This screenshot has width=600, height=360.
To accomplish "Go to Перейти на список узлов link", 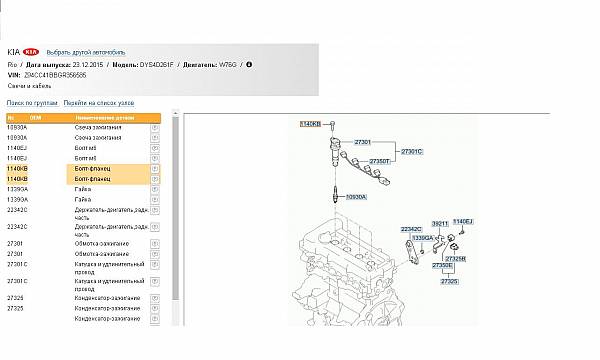I will [99, 103].
